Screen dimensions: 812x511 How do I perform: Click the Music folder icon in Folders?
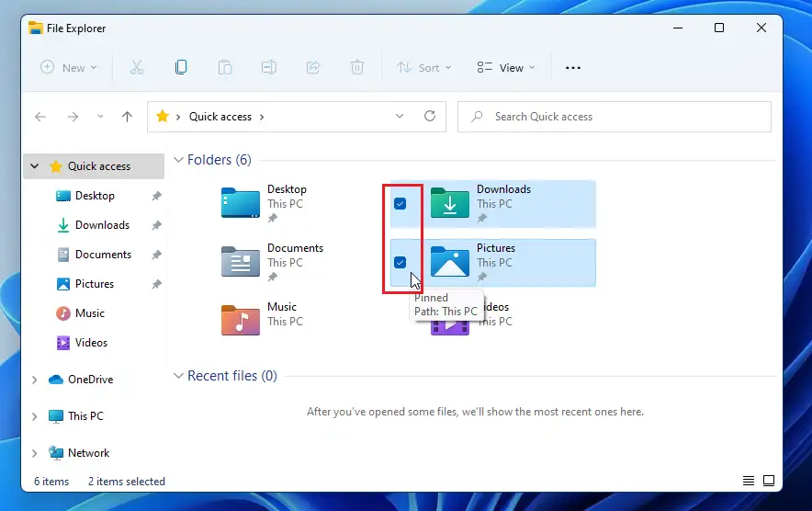[x=241, y=320]
